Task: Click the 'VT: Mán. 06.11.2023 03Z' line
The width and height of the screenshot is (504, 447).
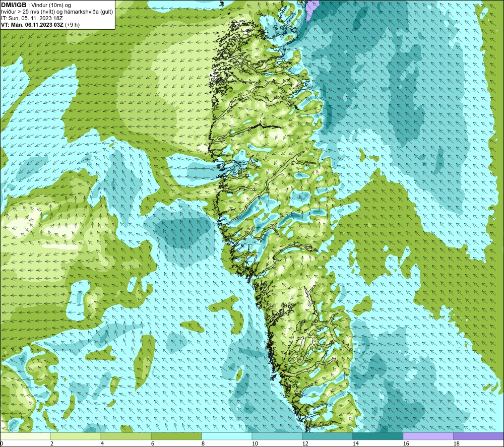Action: point(32,25)
